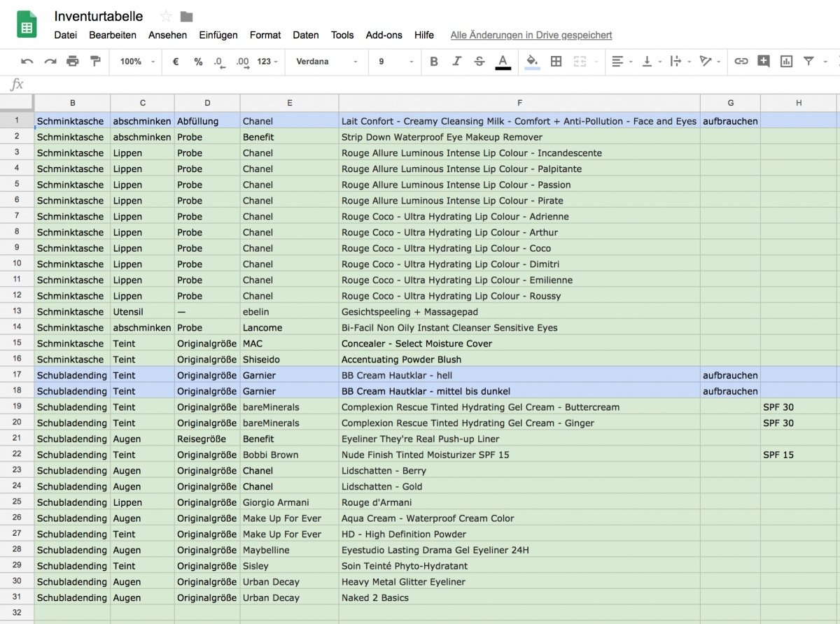Click the Insert link chain icon
Image resolution: width=840 pixels, height=624 pixels.
coord(741,62)
